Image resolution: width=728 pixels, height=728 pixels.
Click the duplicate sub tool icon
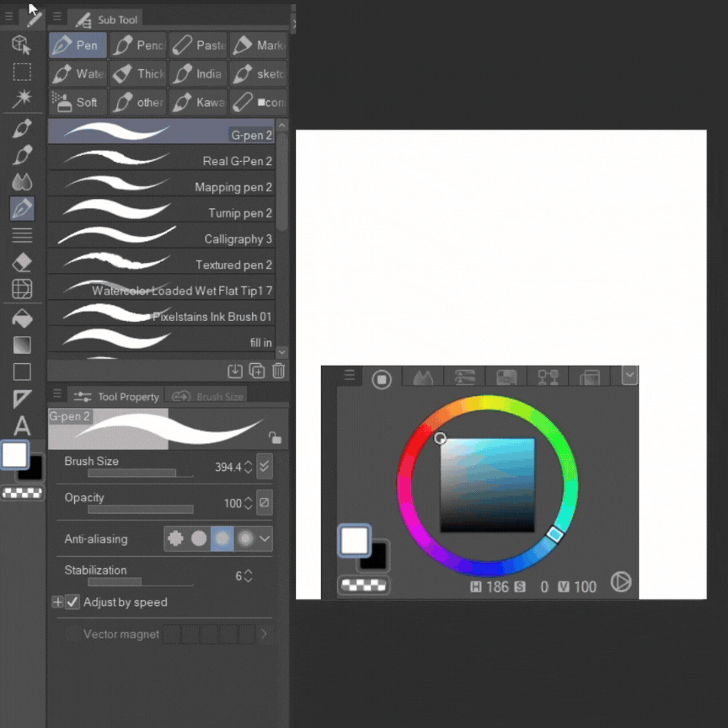[x=257, y=371]
